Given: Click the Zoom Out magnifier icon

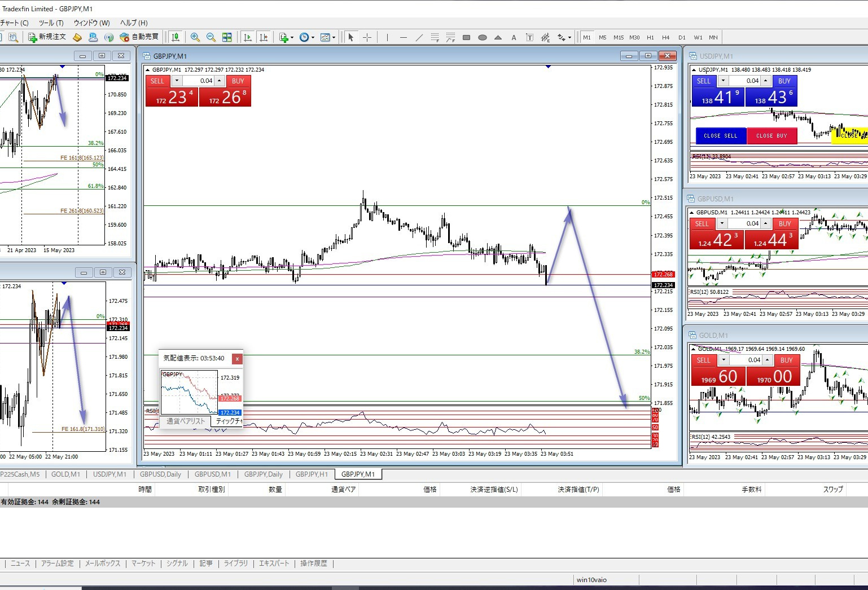Looking at the screenshot, I should (211, 37).
